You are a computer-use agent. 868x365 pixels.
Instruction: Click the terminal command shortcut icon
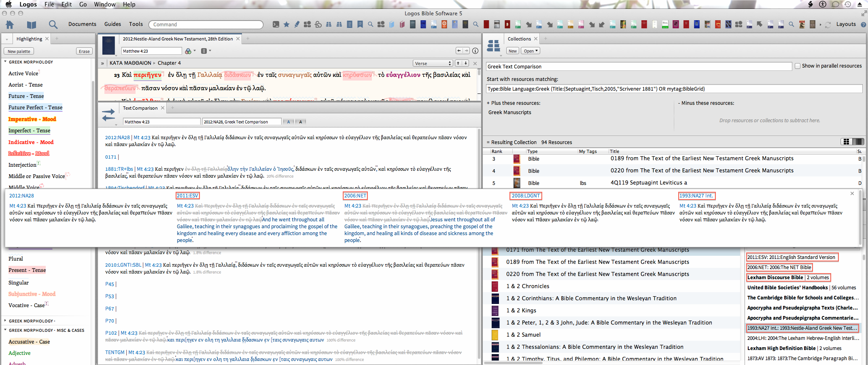276,24
